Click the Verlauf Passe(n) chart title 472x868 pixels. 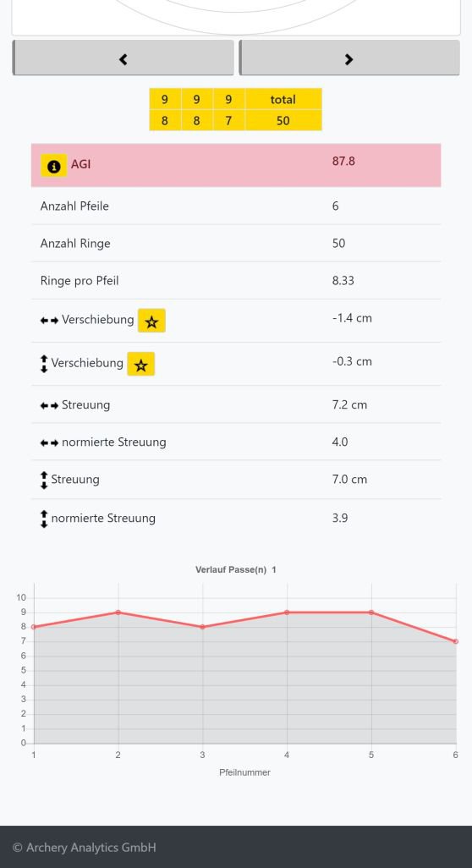[x=236, y=569]
